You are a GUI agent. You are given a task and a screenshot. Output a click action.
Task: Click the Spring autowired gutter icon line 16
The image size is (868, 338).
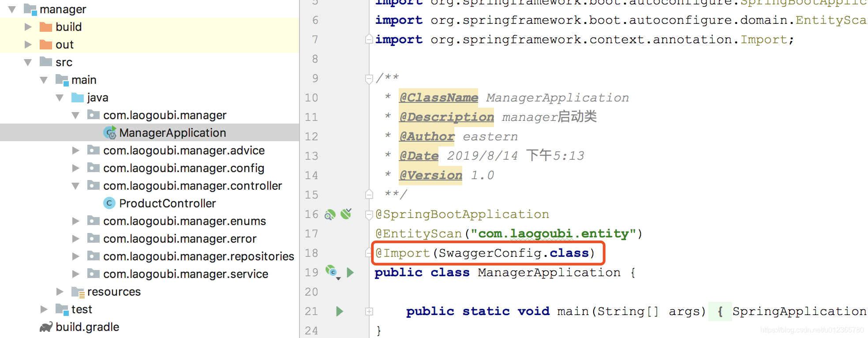pyautogui.click(x=346, y=214)
